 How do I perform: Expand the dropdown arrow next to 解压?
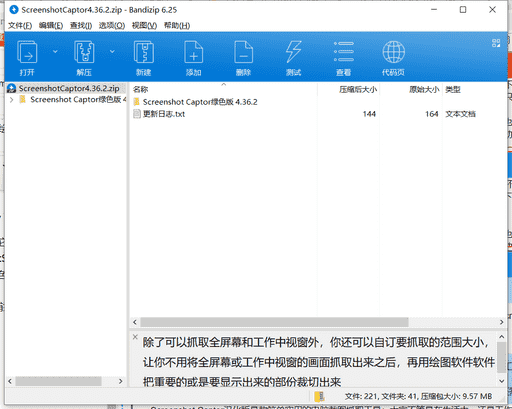(112, 52)
